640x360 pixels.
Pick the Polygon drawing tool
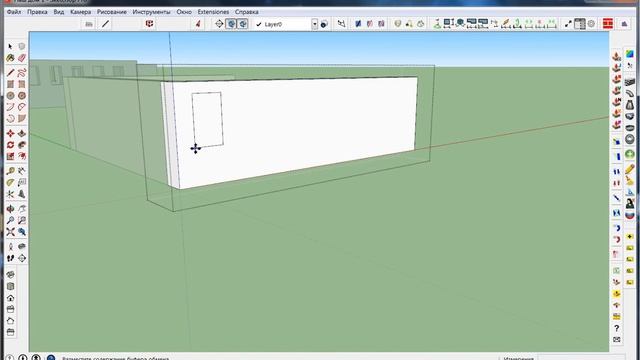(22, 96)
